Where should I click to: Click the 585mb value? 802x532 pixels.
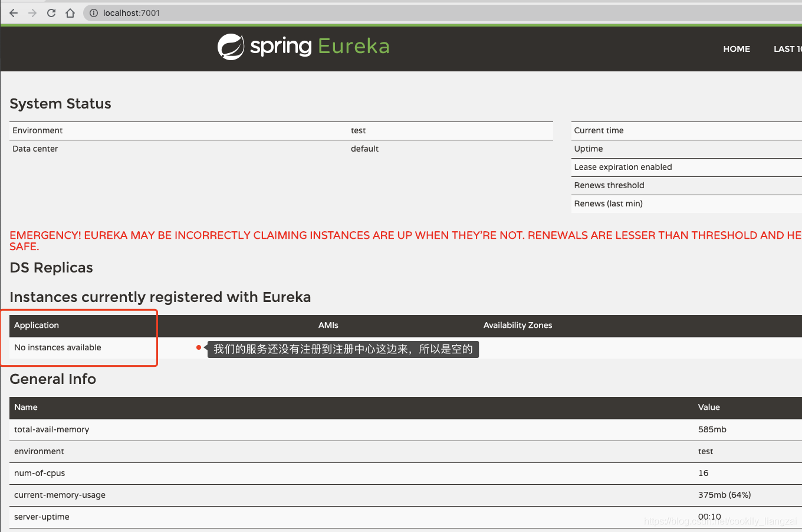pos(712,429)
